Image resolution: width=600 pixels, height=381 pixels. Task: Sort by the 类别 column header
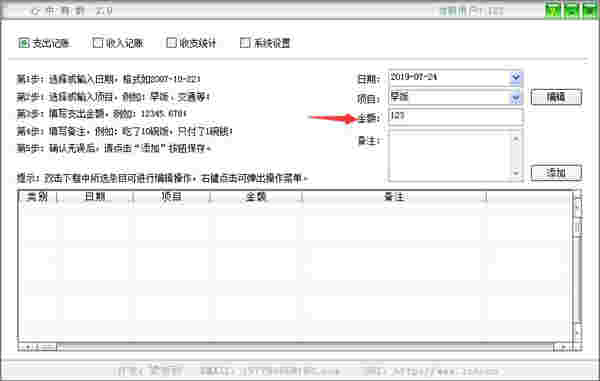coord(38,197)
